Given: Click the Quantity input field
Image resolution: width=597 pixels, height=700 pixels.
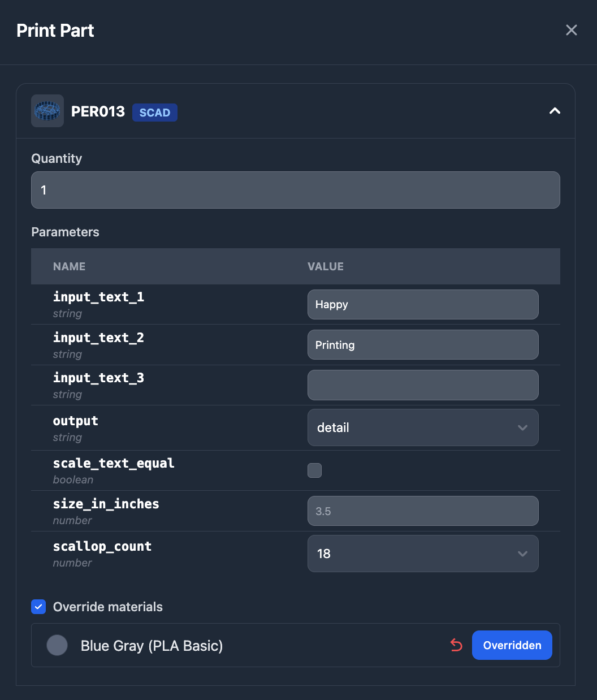Looking at the screenshot, I should point(295,190).
